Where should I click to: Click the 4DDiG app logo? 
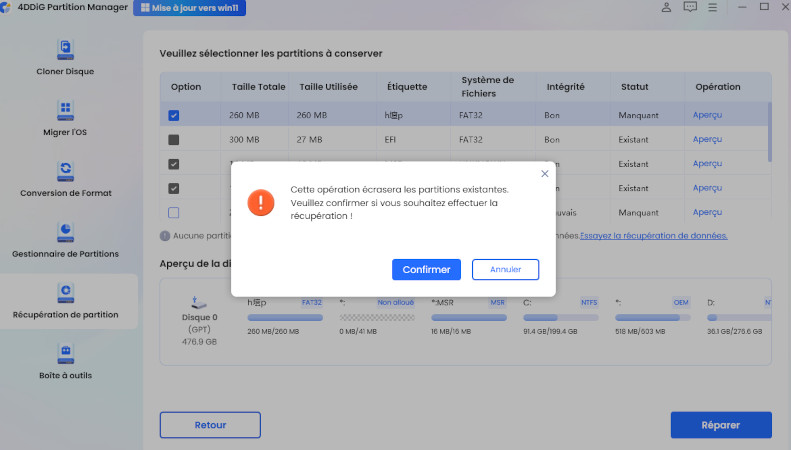pos(6,8)
